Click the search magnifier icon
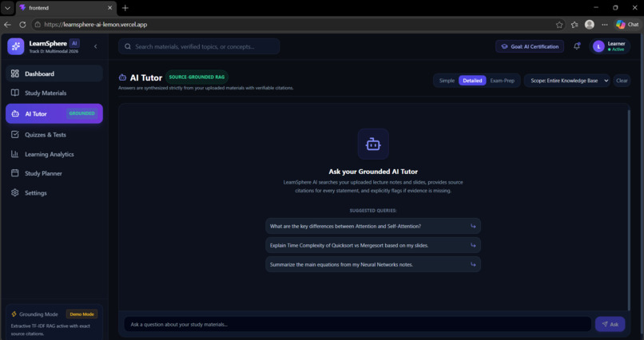Viewport: 644px width, 340px height. tap(128, 46)
